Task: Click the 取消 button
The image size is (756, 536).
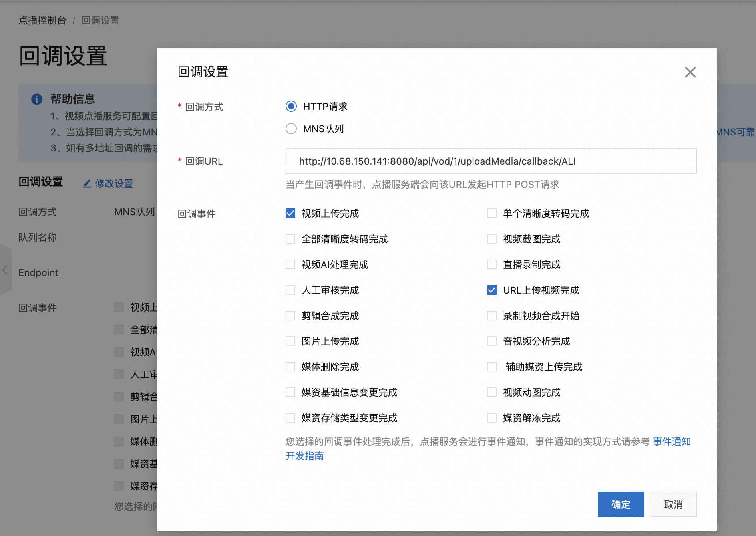Action: (673, 504)
